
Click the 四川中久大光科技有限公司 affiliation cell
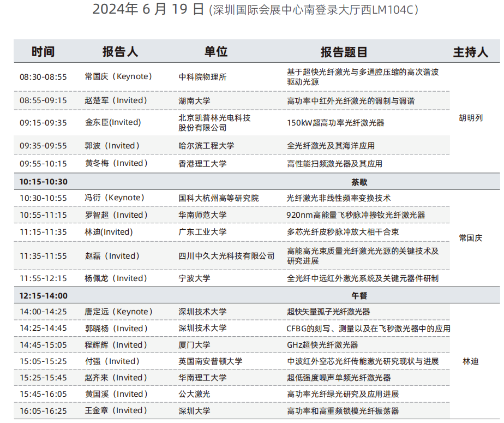tap(226, 256)
